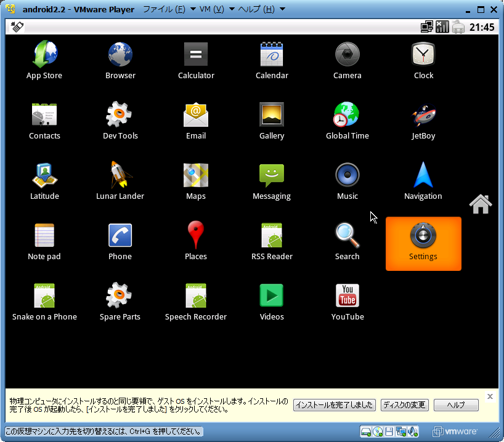
Task: Tap the Home button on the right edge
Action: click(481, 204)
